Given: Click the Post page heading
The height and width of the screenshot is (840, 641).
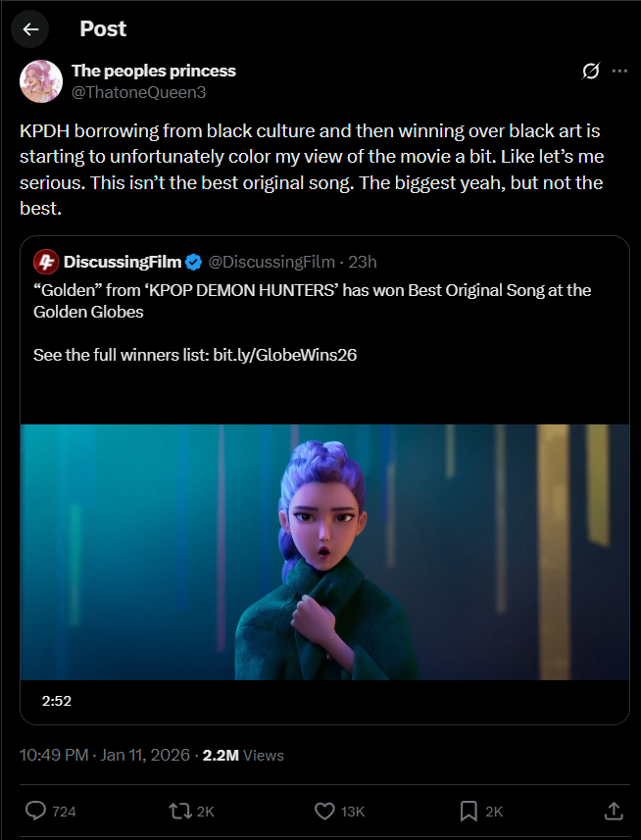Looking at the screenshot, I should click(x=103, y=29).
